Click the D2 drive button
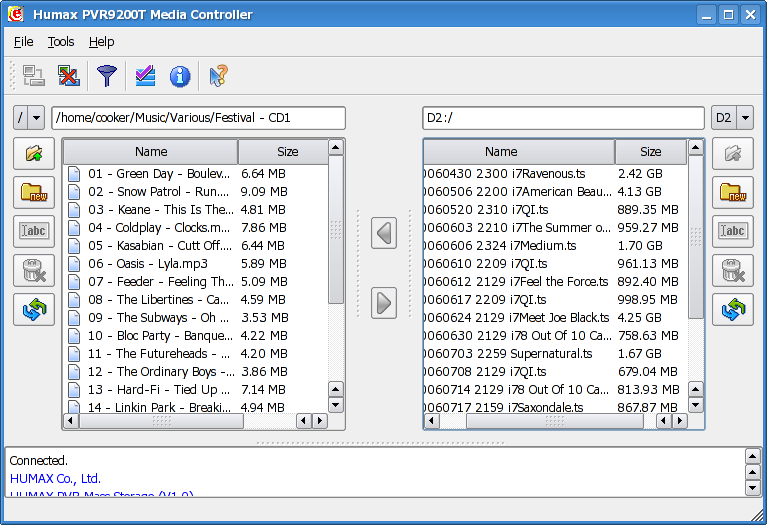This screenshot has height=525, width=767. [723, 118]
